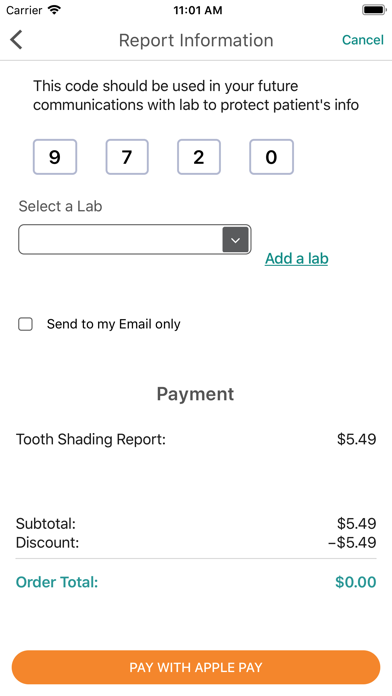
Task: Tap the battery indicator icon
Action: coord(374,10)
